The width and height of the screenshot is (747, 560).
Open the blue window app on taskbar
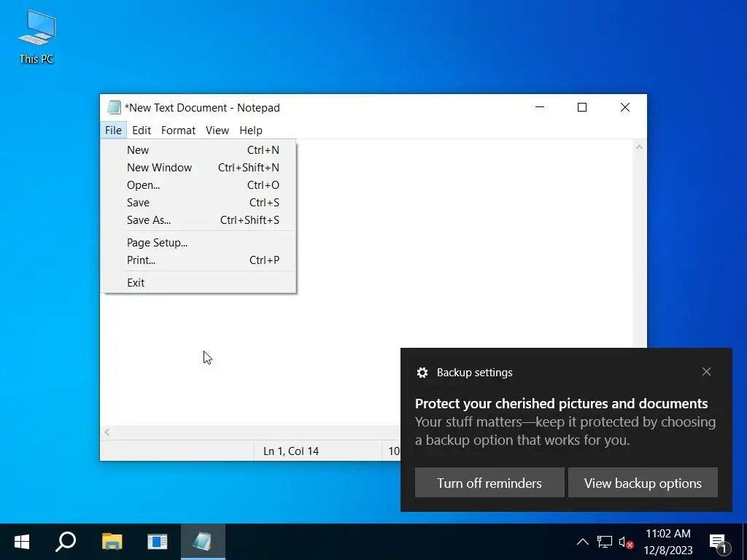(158, 542)
